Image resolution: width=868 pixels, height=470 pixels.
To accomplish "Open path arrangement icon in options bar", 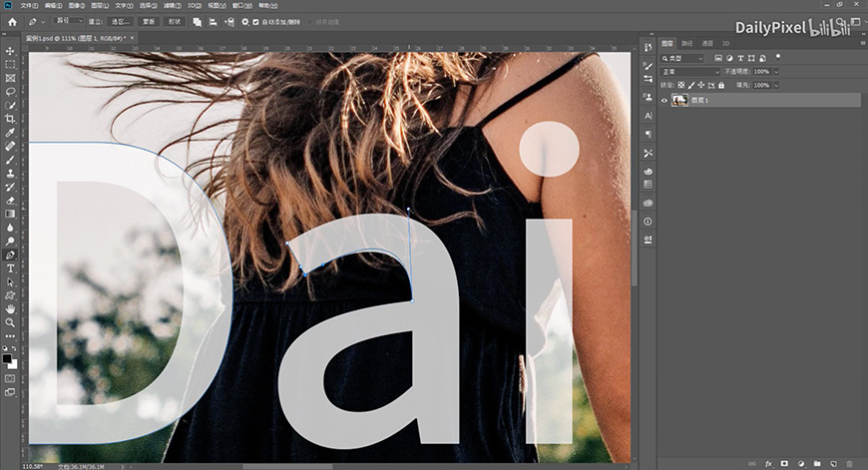I will pos(229,22).
